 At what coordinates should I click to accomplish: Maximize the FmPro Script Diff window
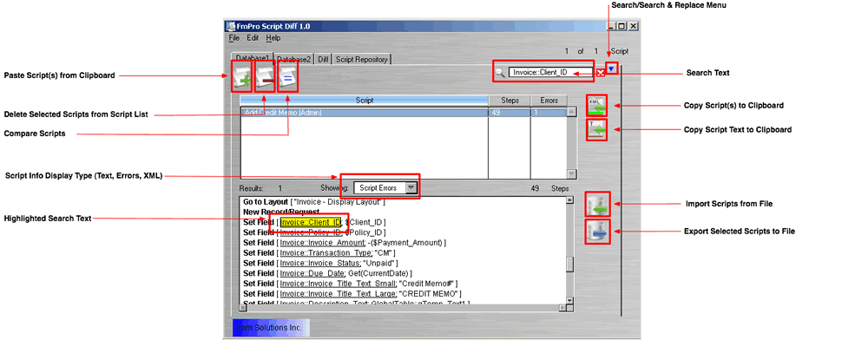point(621,26)
